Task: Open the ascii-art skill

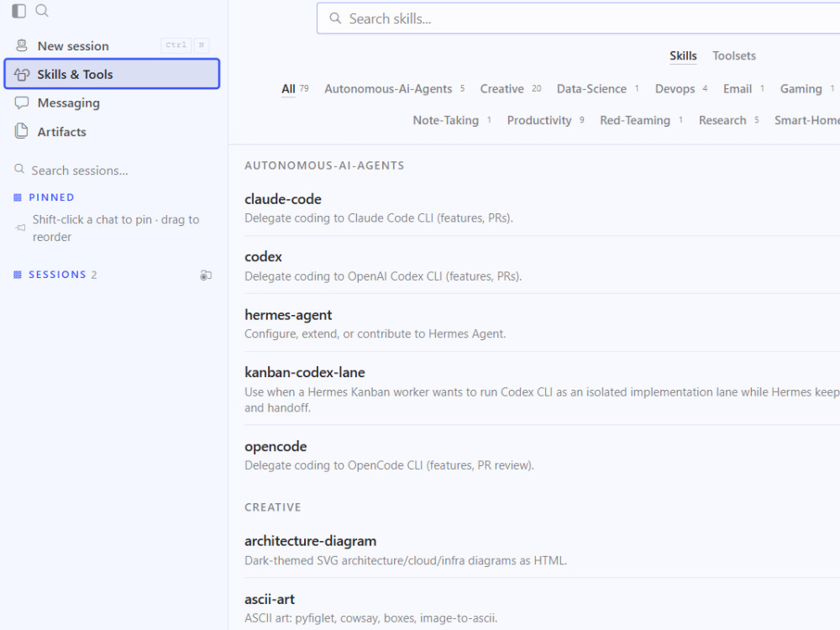Action: click(270, 600)
